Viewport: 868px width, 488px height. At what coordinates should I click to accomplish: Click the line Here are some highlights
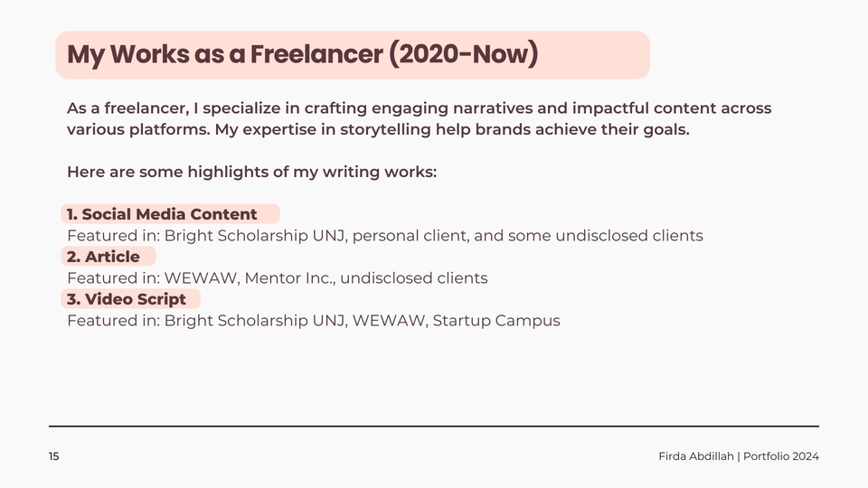(252, 172)
